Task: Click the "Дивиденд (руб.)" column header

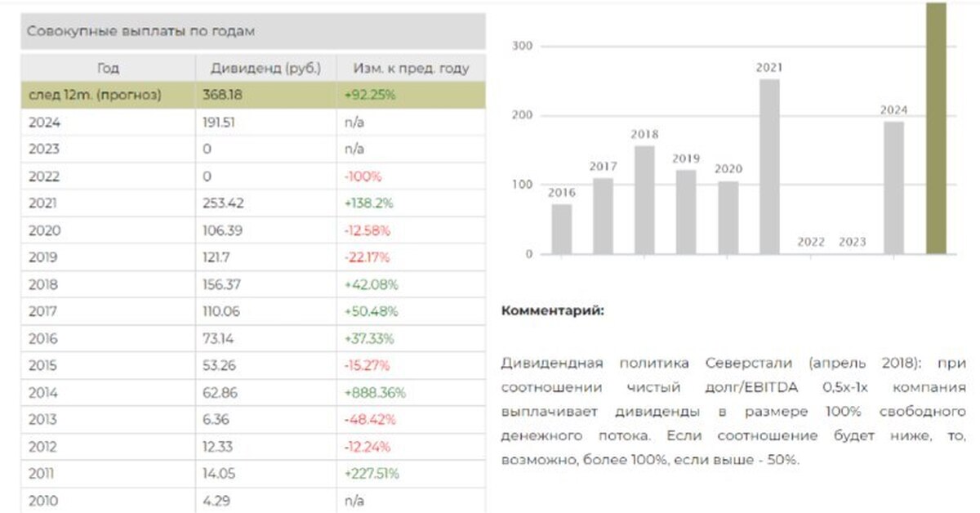Action: (265, 68)
